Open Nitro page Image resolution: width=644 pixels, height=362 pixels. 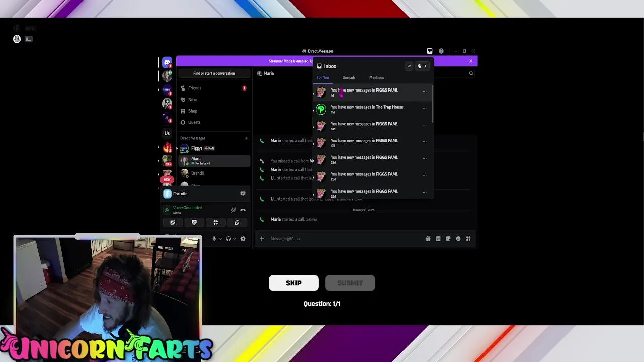(x=214, y=100)
